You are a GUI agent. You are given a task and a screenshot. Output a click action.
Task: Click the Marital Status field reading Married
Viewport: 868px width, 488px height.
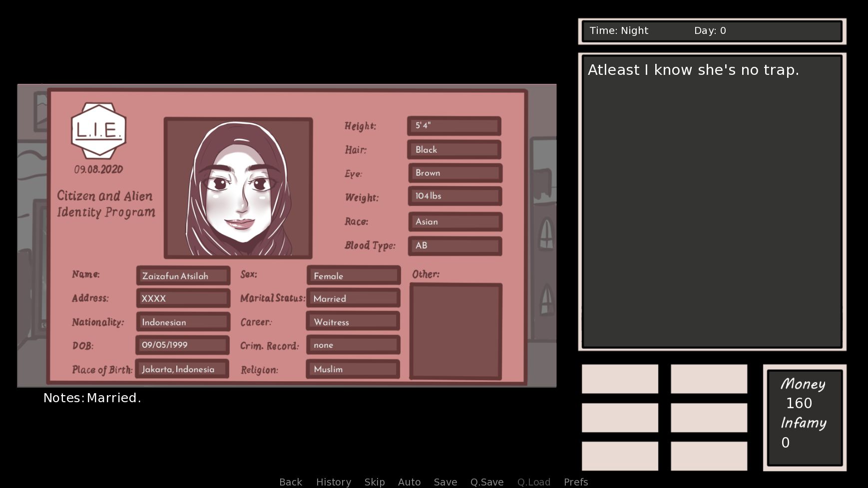click(x=353, y=298)
